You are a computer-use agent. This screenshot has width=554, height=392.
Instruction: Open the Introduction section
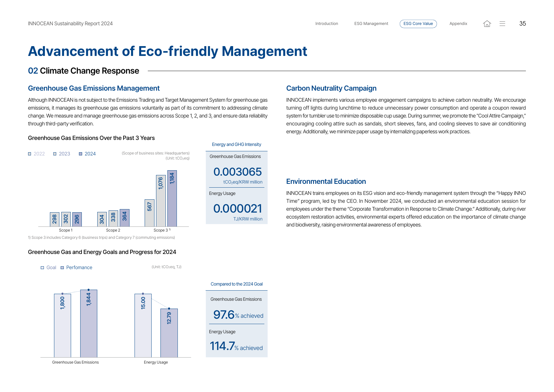[x=327, y=24]
